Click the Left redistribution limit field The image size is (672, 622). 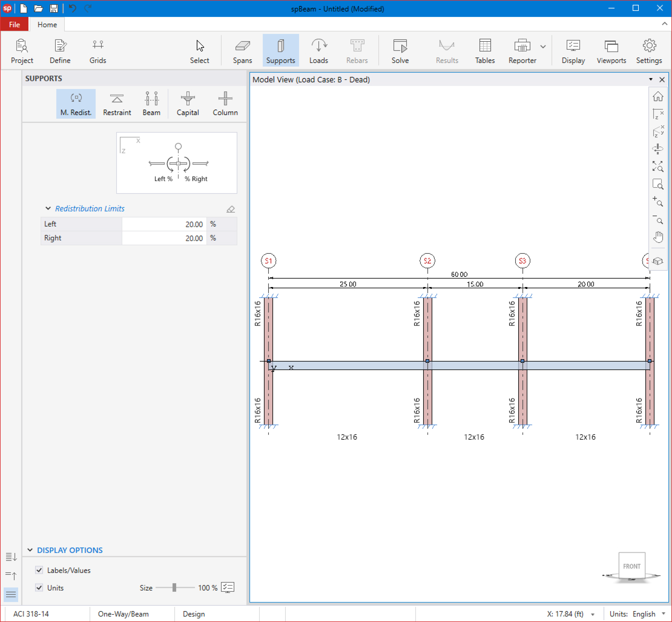point(164,224)
